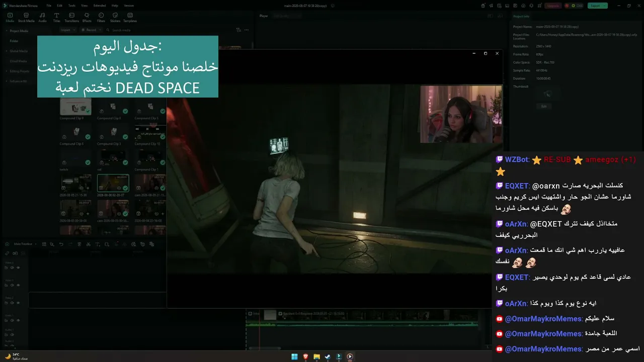This screenshot has width=644, height=362.
Task: Click the headset support icon
Action: [x=531, y=6]
